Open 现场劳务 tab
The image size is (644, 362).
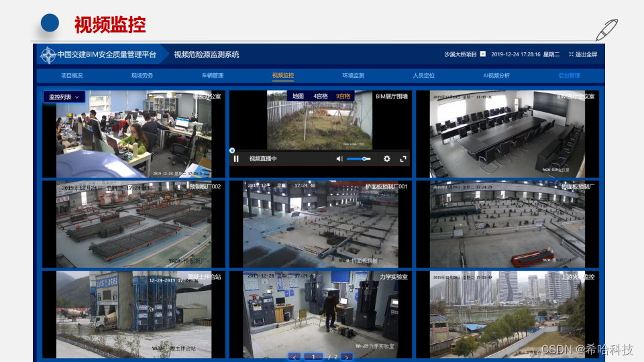[142, 76]
